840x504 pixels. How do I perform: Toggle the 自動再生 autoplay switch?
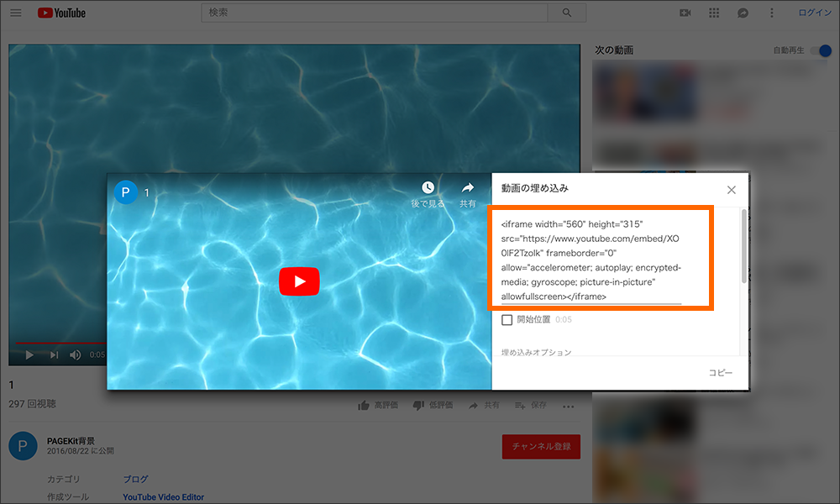822,50
